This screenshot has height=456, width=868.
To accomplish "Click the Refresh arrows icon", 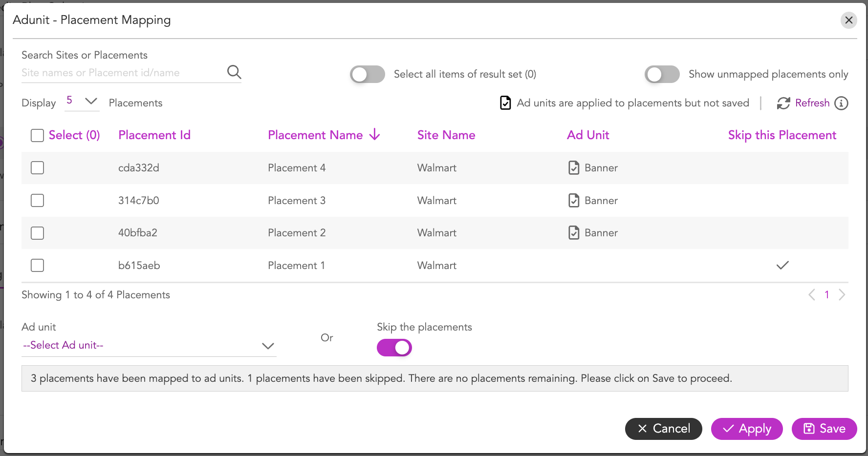I will pos(783,103).
